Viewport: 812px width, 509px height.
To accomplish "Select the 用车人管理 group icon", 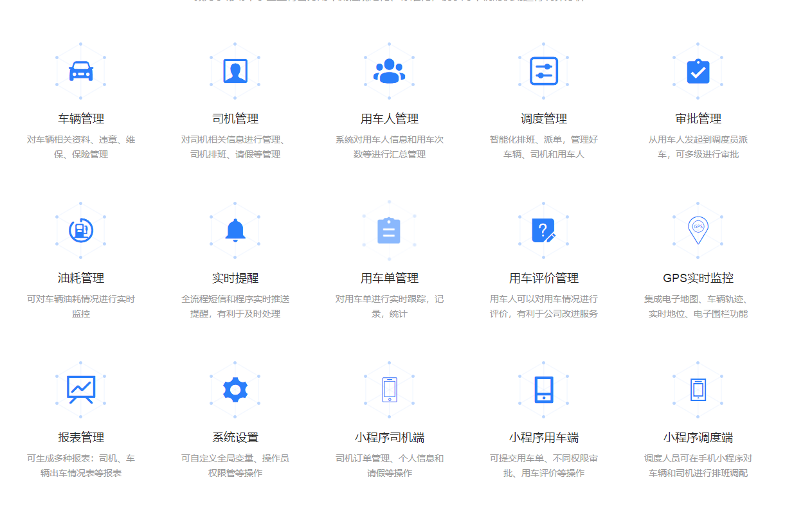I will [x=389, y=71].
